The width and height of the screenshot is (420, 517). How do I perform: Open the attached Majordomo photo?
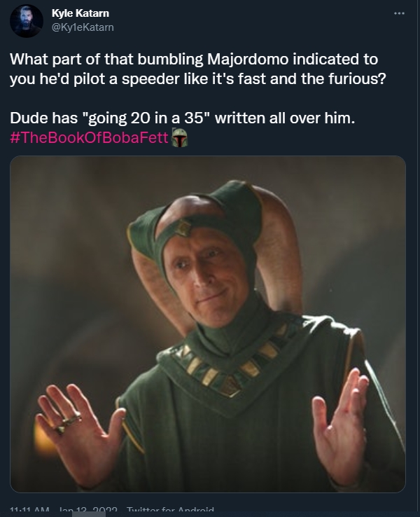point(208,324)
